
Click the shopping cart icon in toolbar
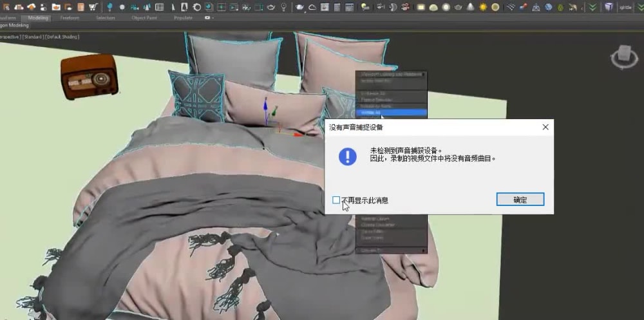tap(93, 6)
